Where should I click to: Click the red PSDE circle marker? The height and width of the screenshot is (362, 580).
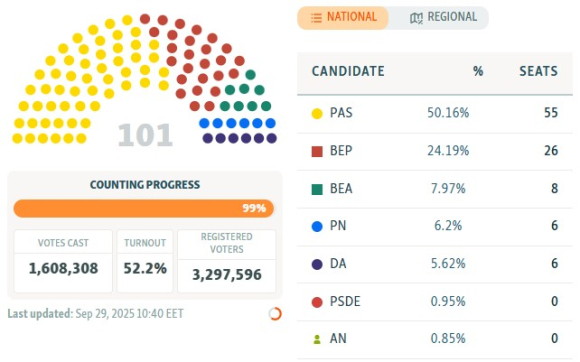pos(317,302)
